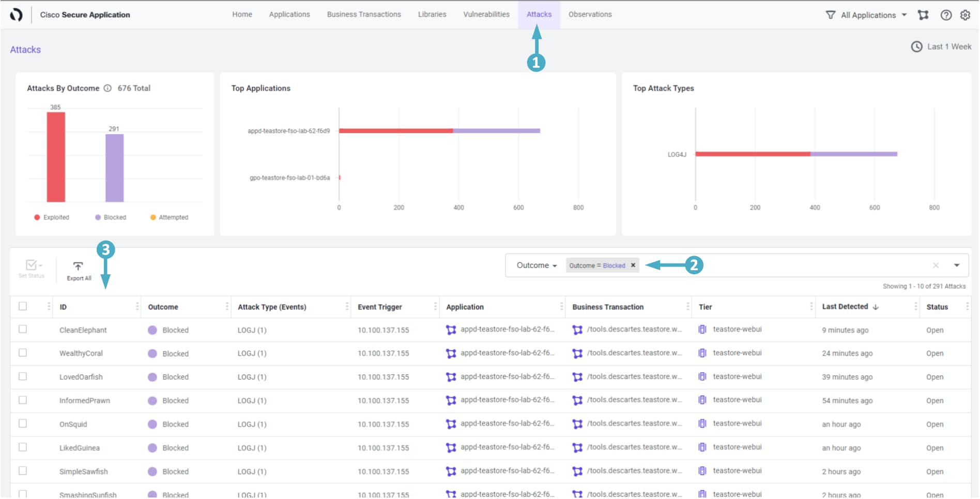980x499 pixels.
Task: Remove the Outcome = Blocked filter chip
Action: (x=633, y=266)
